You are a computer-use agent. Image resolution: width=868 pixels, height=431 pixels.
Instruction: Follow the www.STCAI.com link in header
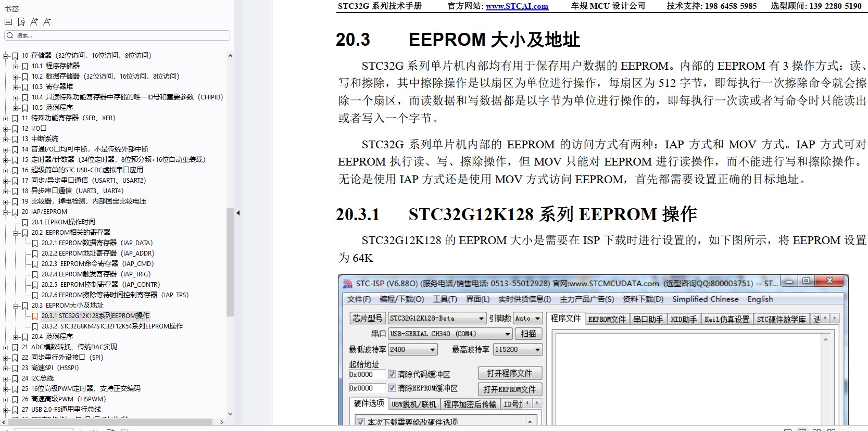(517, 6)
